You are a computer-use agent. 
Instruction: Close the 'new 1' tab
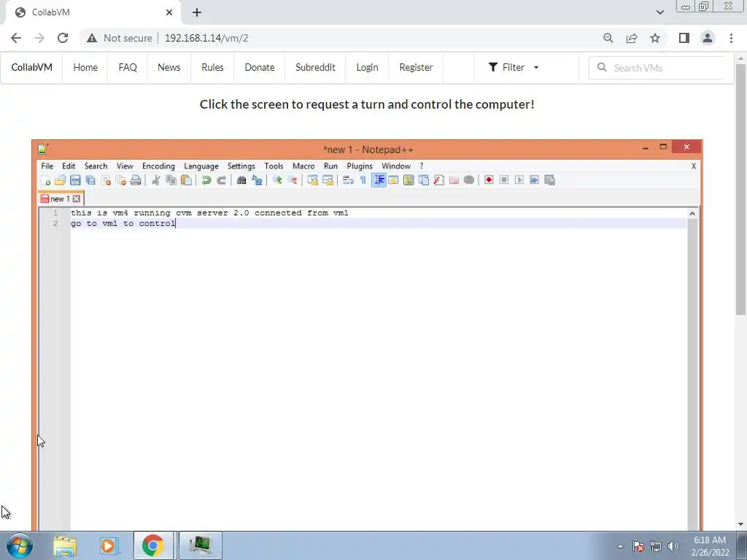point(76,198)
